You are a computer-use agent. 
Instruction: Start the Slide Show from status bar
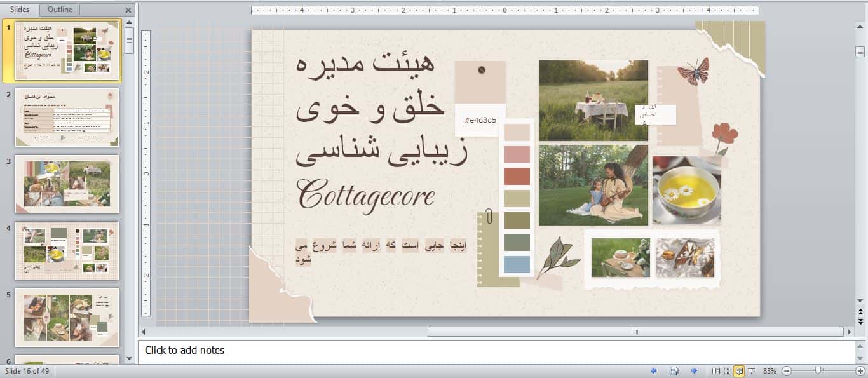pos(752,371)
